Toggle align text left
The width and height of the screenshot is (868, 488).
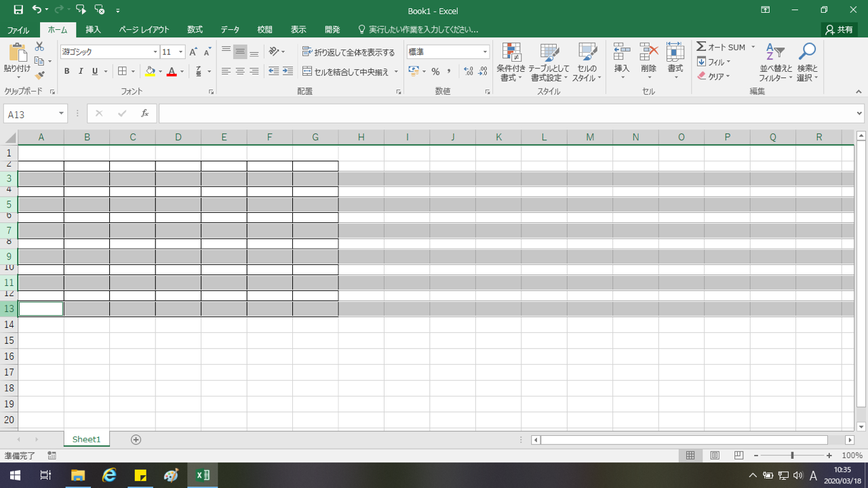pos(226,71)
